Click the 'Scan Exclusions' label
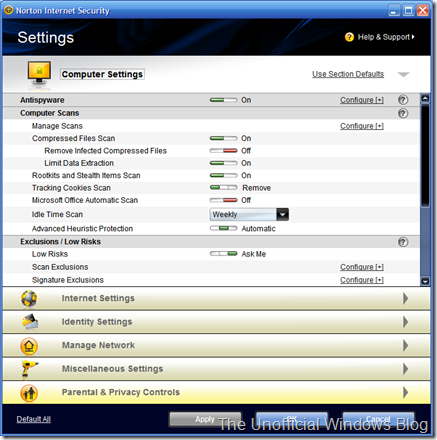Image resolution: width=437 pixels, height=440 pixels. pyautogui.click(x=60, y=267)
